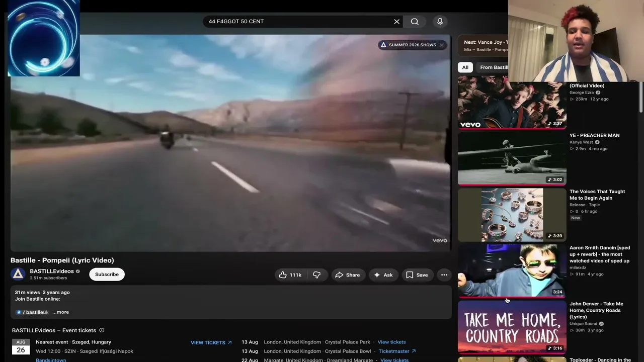Screen dimensions: 644x362
Task: Click the Unique Sound channel name
Action: point(583,324)
